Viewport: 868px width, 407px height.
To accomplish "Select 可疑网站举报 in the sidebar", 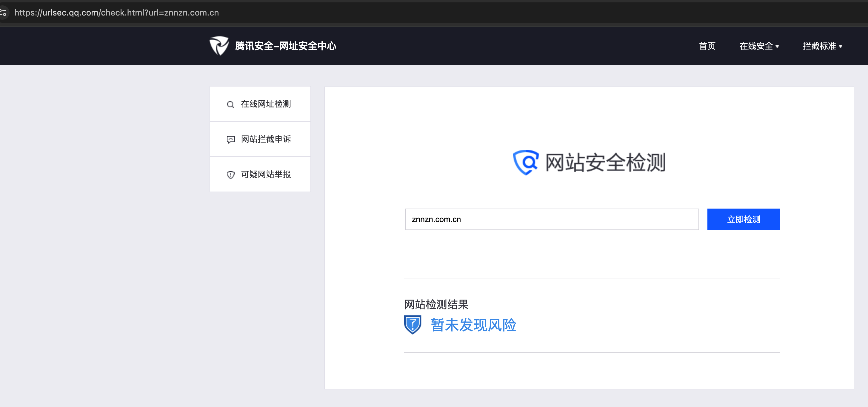I will 266,175.
